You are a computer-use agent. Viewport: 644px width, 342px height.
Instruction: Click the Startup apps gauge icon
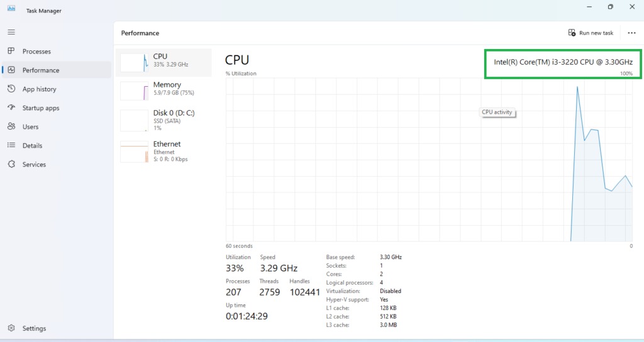click(x=11, y=108)
